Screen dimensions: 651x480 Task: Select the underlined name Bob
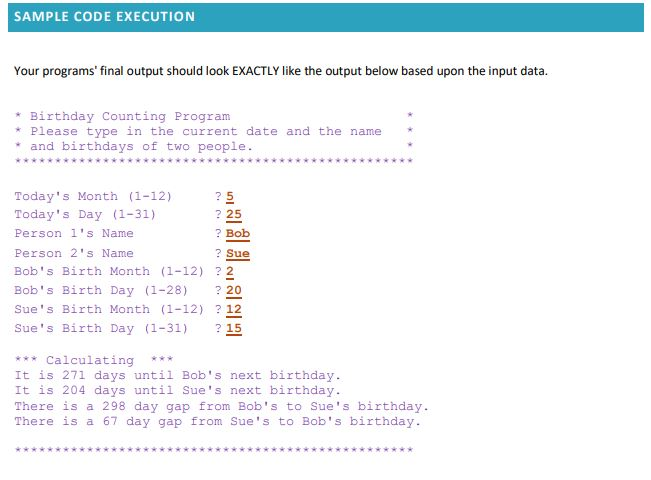point(238,234)
